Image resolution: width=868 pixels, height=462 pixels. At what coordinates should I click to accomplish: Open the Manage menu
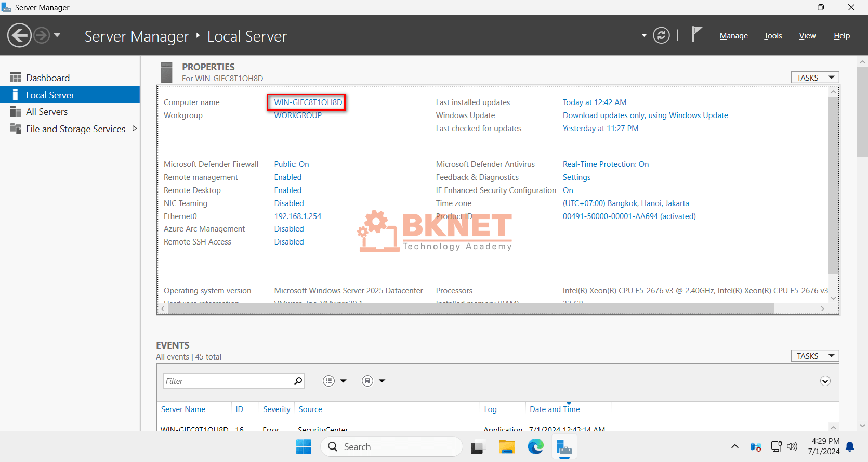[733, 36]
